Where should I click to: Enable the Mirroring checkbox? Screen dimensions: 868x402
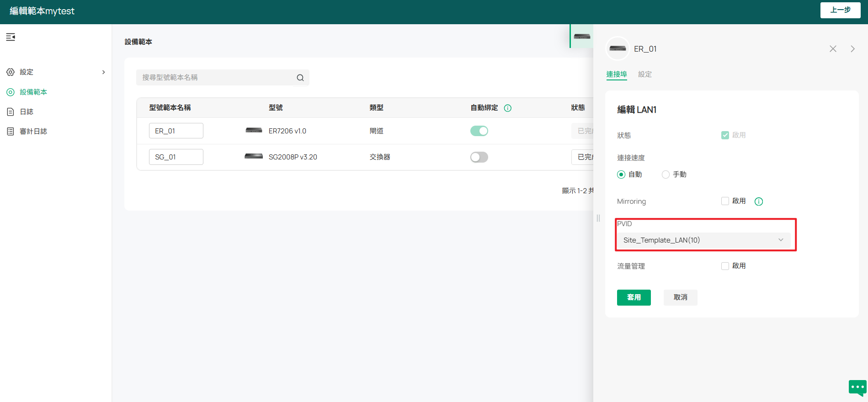tap(725, 201)
